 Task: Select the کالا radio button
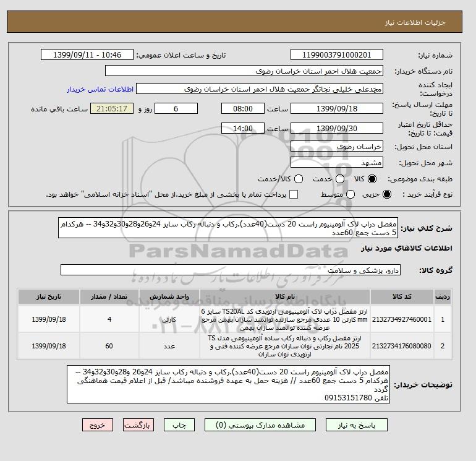[372, 179]
